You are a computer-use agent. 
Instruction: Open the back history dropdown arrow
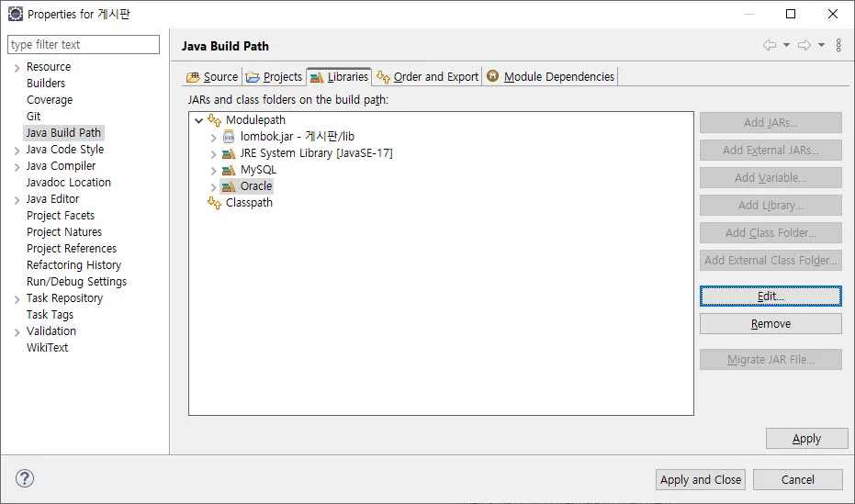point(786,45)
